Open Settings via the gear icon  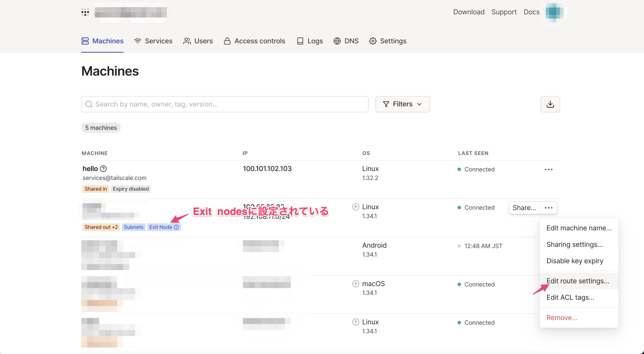tap(373, 41)
